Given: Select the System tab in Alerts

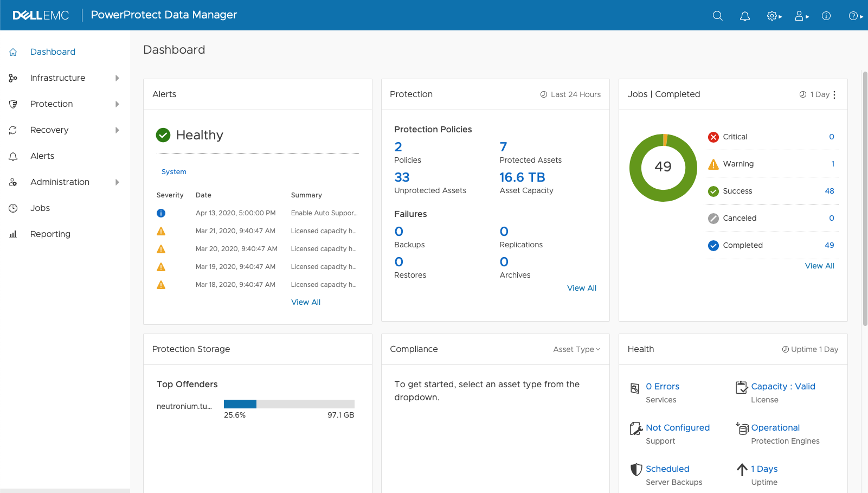Looking at the screenshot, I should click(173, 172).
